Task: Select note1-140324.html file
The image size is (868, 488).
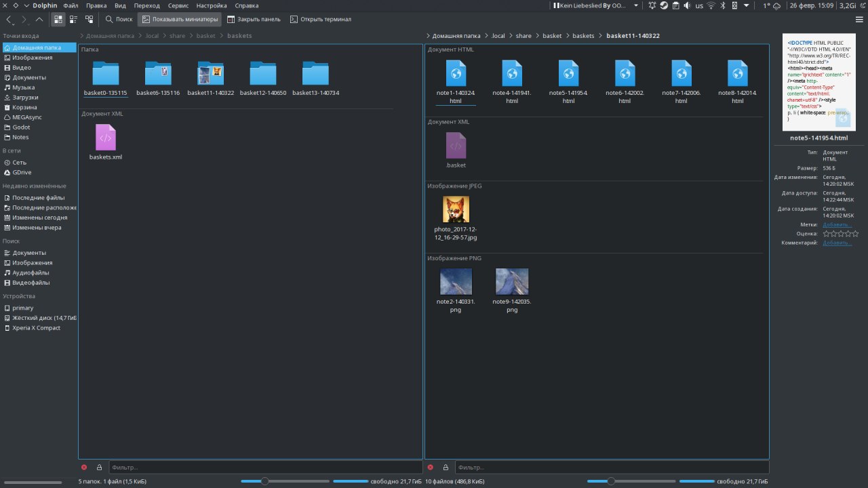Action: point(456,82)
